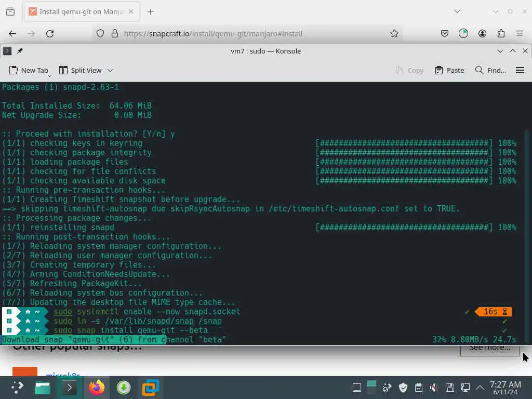Save page to Pocket
This screenshot has height=399, width=532.
click(445, 33)
